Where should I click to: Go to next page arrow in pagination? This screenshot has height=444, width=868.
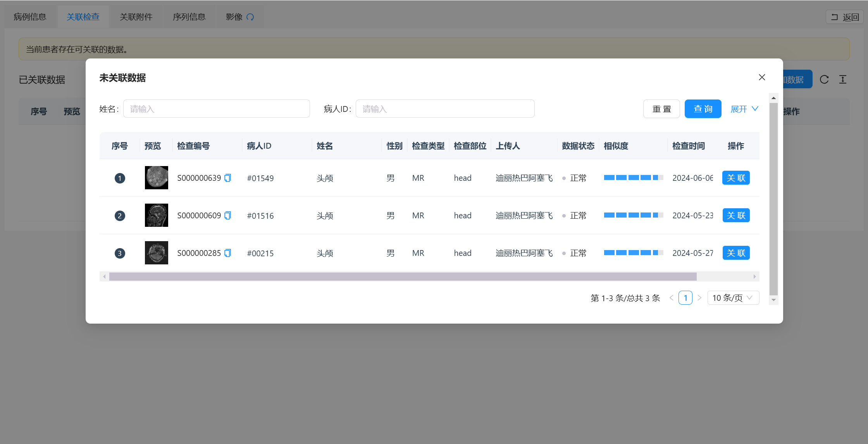pos(699,298)
